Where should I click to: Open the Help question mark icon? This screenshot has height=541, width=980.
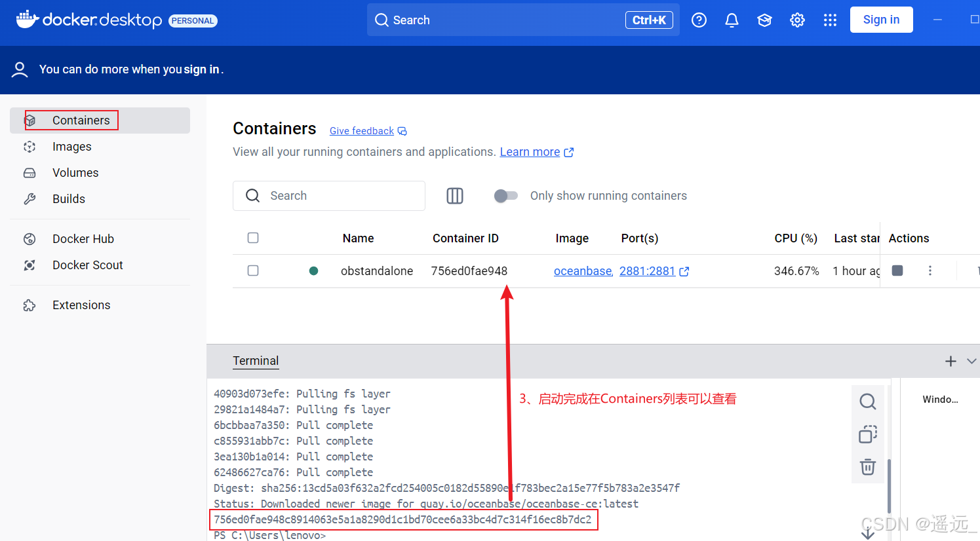[x=699, y=20]
